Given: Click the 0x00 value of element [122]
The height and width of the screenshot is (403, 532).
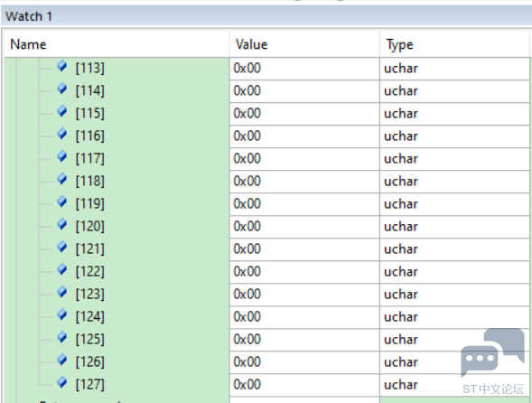Looking at the screenshot, I should click(247, 271).
